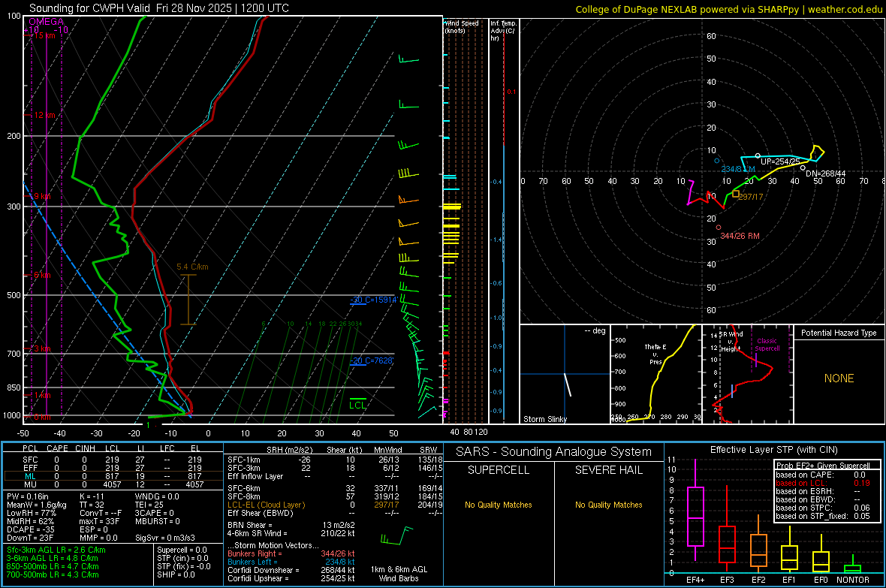
Task: Select the NONE hazard type text
Action: click(839, 378)
